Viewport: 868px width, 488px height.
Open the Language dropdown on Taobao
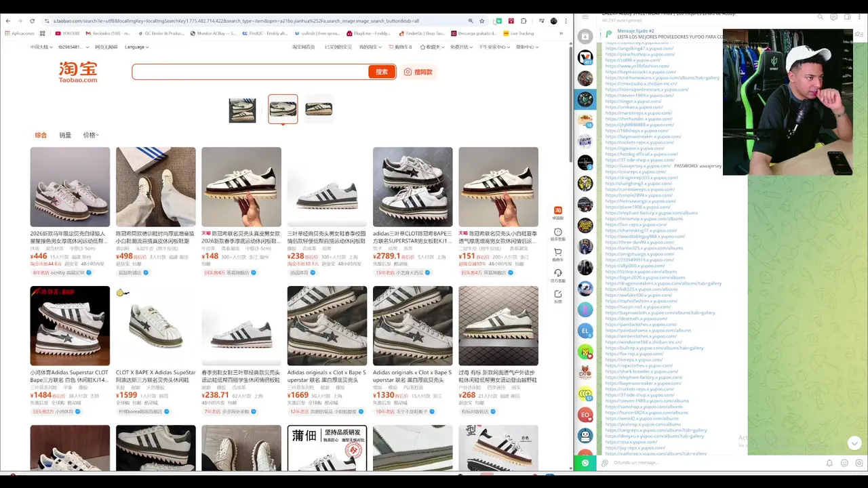136,47
